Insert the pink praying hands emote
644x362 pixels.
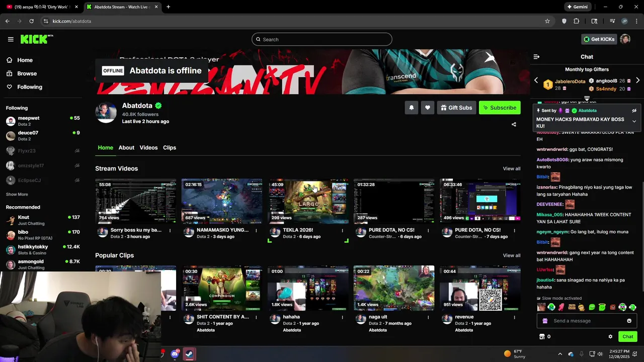point(561,307)
